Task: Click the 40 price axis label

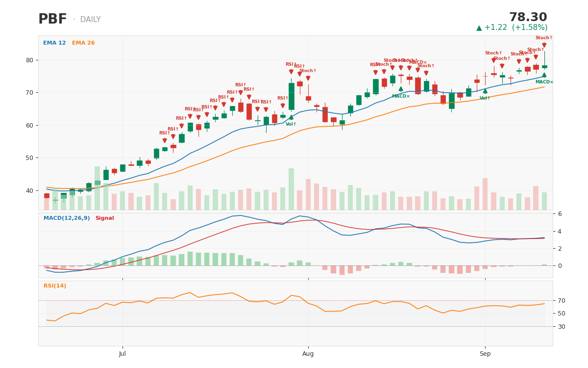Action: point(30,191)
